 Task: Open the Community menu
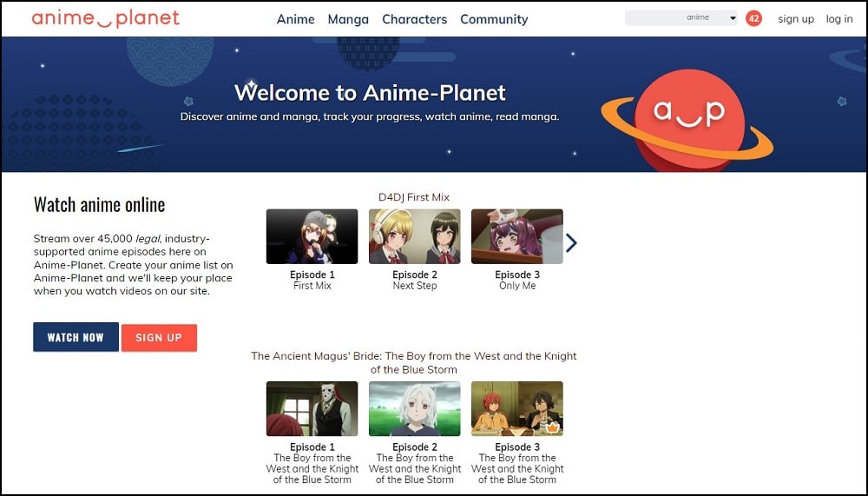[494, 19]
